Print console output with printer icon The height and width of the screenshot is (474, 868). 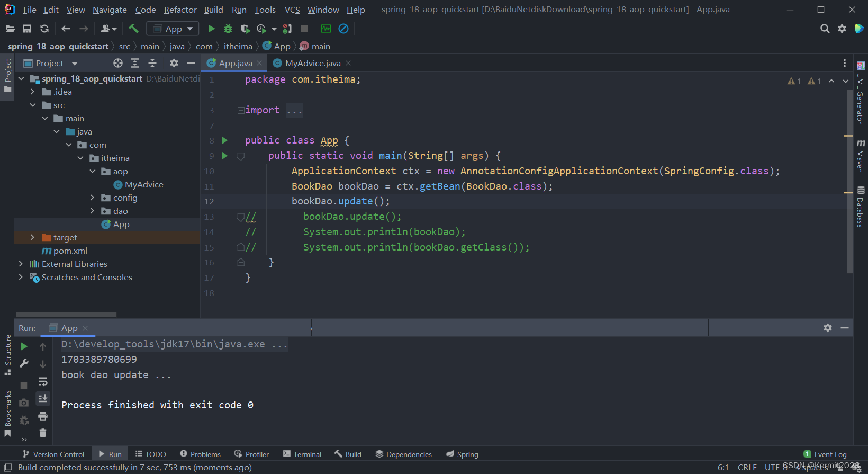43,416
